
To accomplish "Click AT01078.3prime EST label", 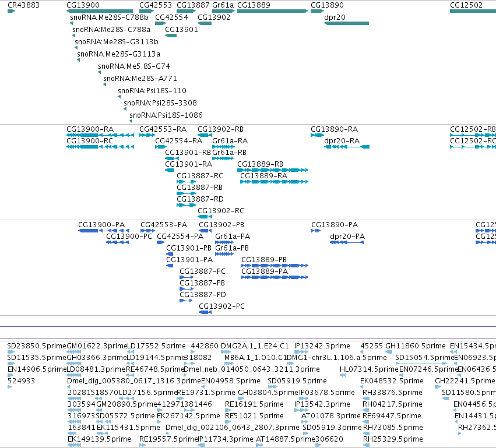I will 330,416.
